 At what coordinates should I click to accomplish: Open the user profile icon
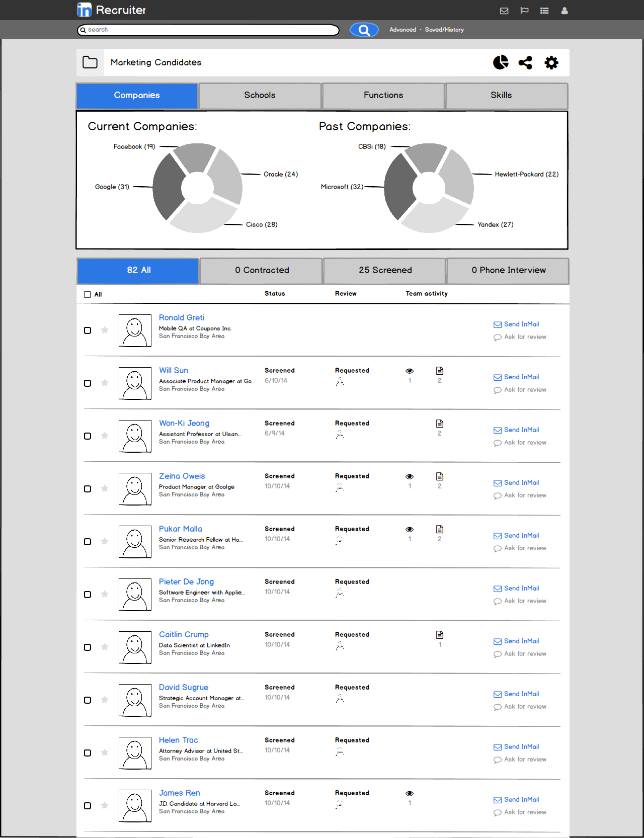pyautogui.click(x=565, y=11)
